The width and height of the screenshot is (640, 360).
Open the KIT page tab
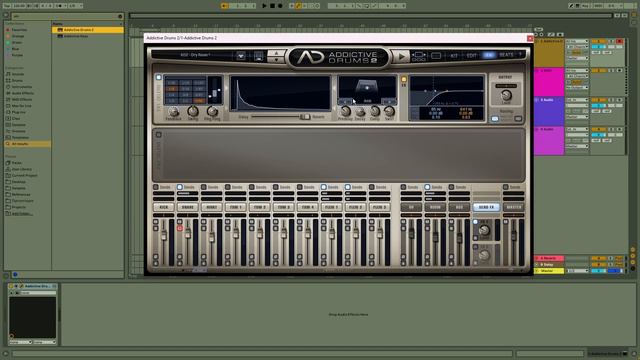click(x=454, y=55)
